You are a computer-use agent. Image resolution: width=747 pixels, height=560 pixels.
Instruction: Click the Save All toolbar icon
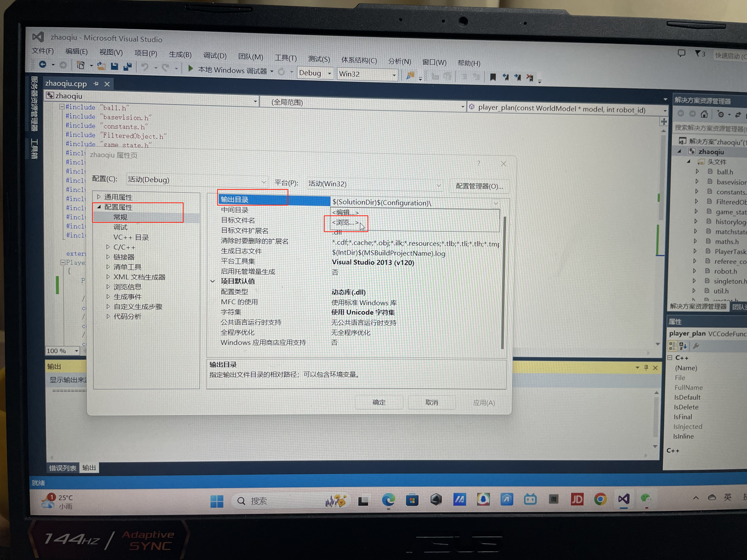[127, 67]
